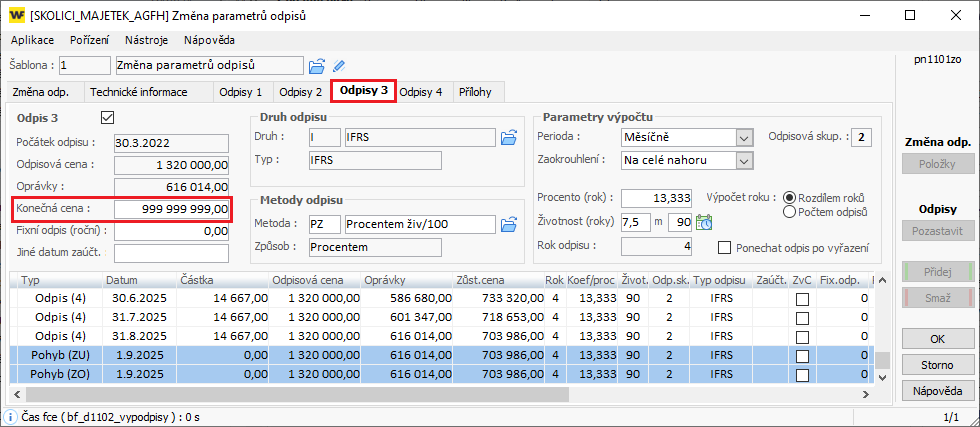
Task: Click the Storno button
Action: (937, 364)
